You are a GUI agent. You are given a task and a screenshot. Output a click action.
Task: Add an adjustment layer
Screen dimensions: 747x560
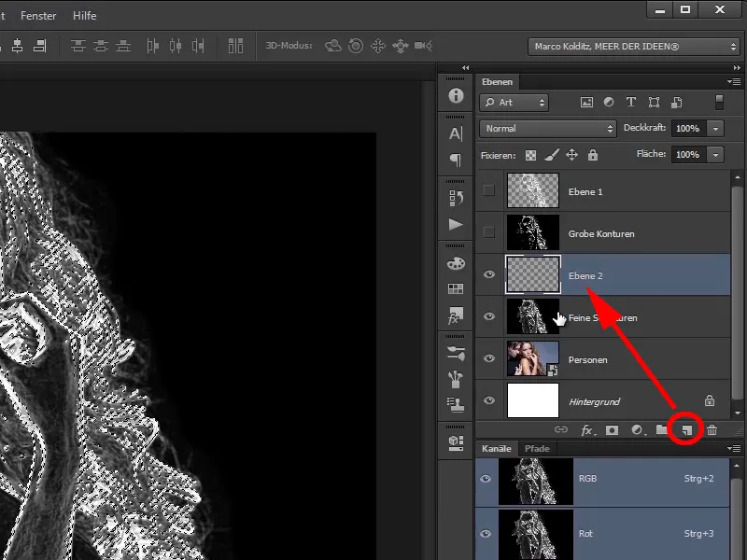point(636,430)
